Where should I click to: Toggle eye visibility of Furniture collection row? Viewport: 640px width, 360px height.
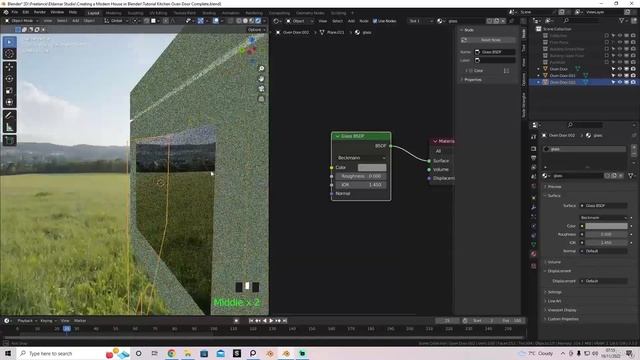(x=620, y=62)
